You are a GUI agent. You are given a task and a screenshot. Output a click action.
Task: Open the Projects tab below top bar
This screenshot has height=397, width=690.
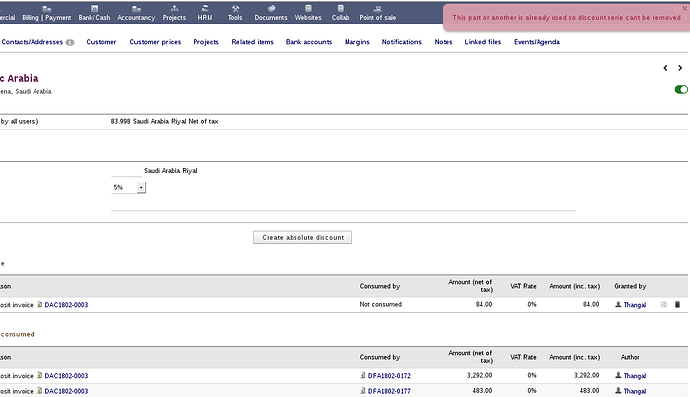point(206,42)
